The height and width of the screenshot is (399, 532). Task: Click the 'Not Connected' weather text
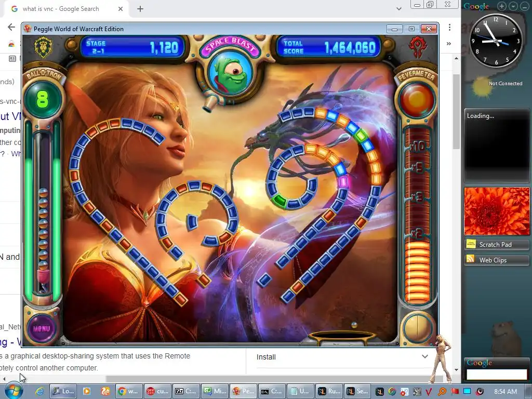pos(505,84)
